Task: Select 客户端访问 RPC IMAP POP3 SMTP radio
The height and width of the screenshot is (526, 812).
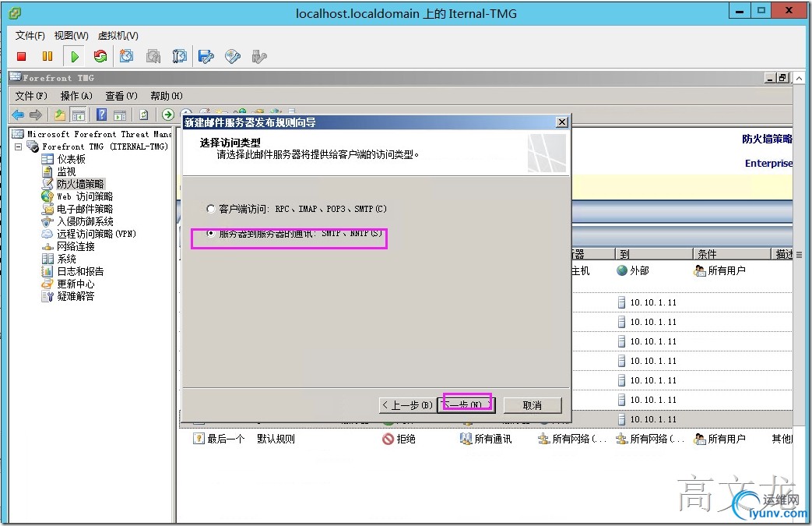Action: [211, 209]
